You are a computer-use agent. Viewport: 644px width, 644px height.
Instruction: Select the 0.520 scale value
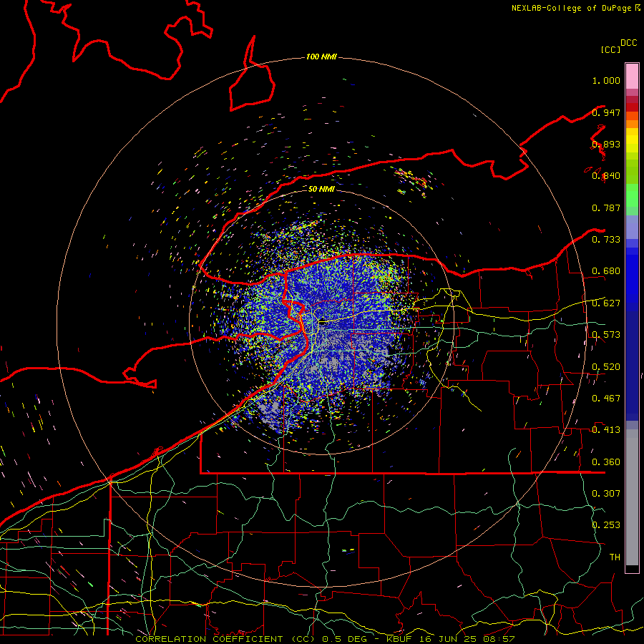606,366
